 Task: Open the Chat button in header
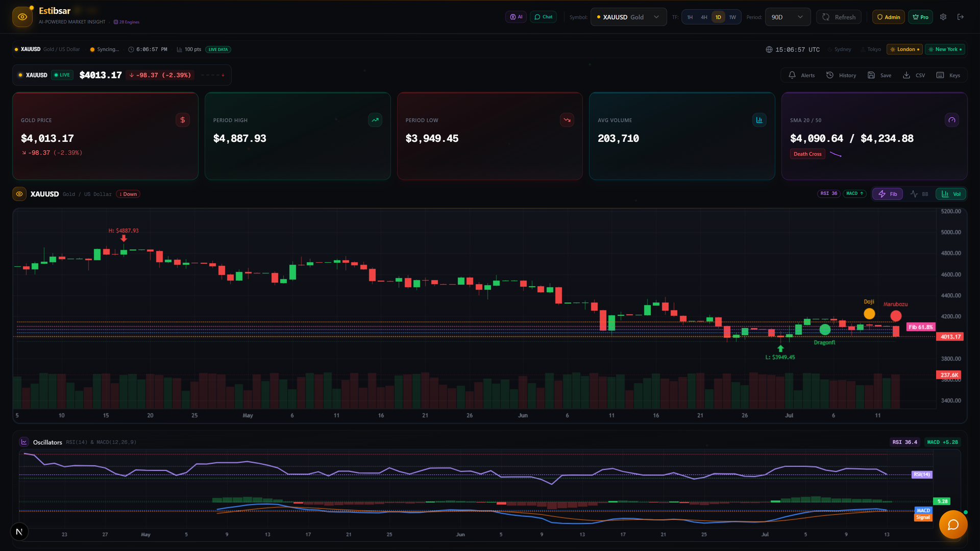coord(543,17)
